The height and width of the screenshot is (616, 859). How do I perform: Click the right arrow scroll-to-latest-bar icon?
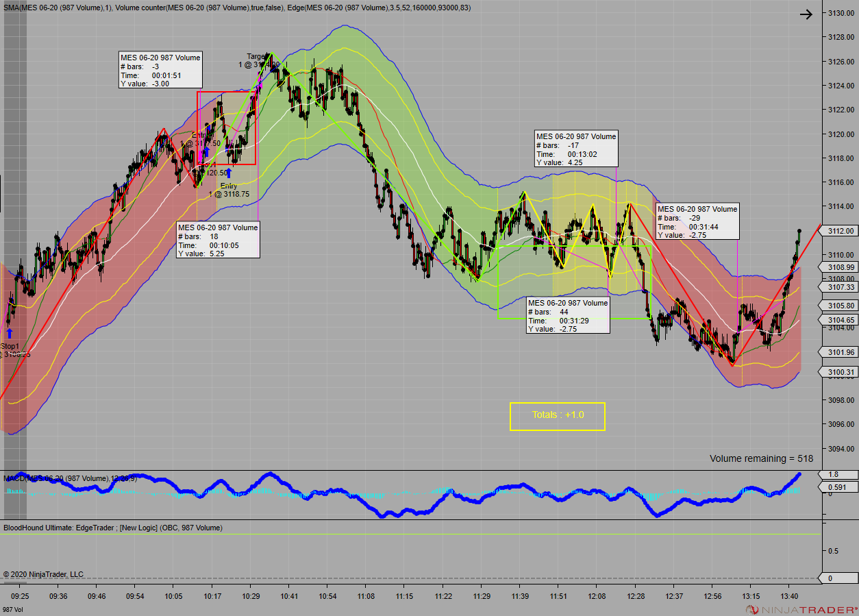pyautogui.click(x=806, y=14)
